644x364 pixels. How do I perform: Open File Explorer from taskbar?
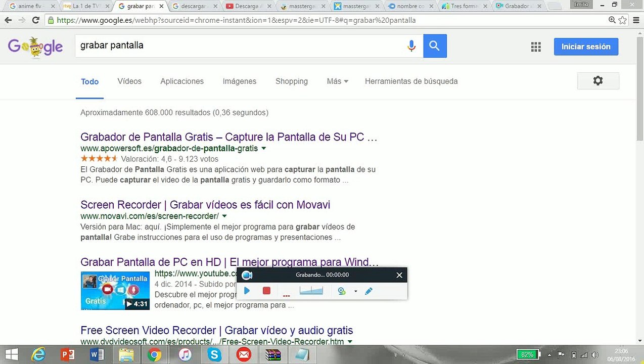tap(126, 354)
